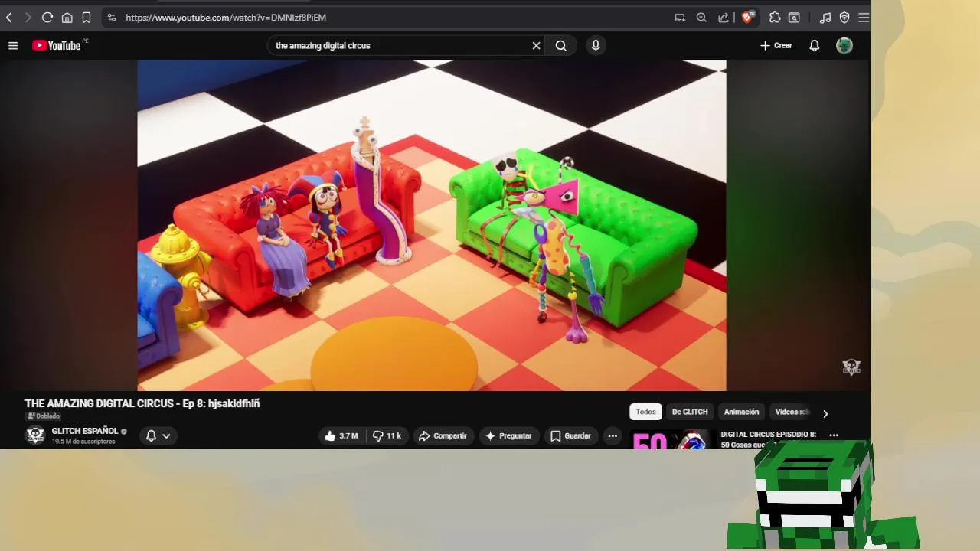Bookmark this page with the bookmark icon
The height and width of the screenshot is (551, 980).
[87, 17]
